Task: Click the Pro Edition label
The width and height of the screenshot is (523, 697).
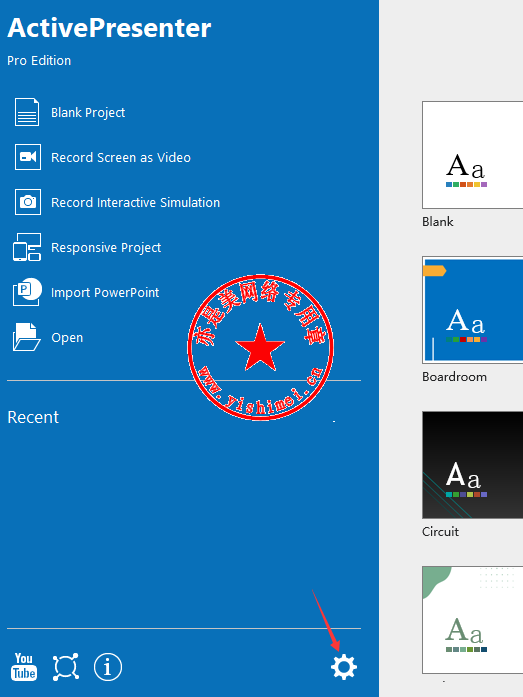Action: pyautogui.click(x=39, y=60)
